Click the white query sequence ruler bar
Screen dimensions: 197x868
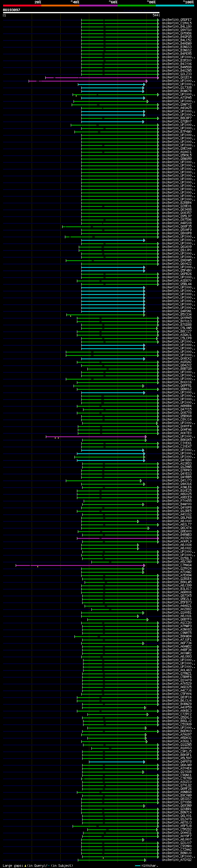pos(81,13)
